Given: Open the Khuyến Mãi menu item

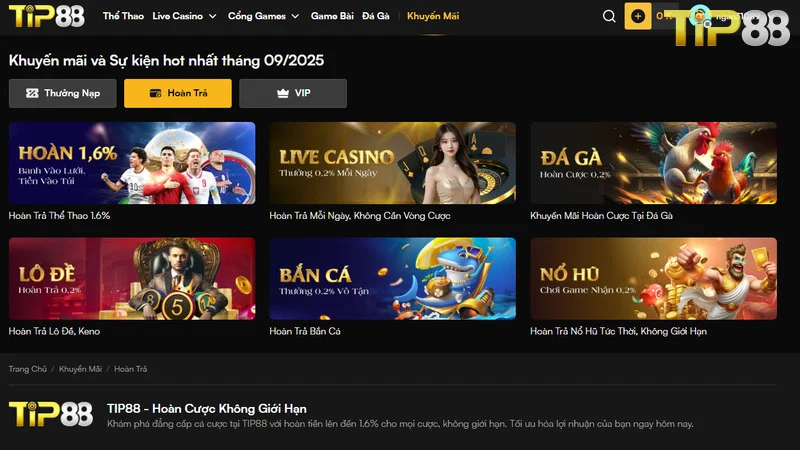Looking at the screenshot, I should [433, 16].
